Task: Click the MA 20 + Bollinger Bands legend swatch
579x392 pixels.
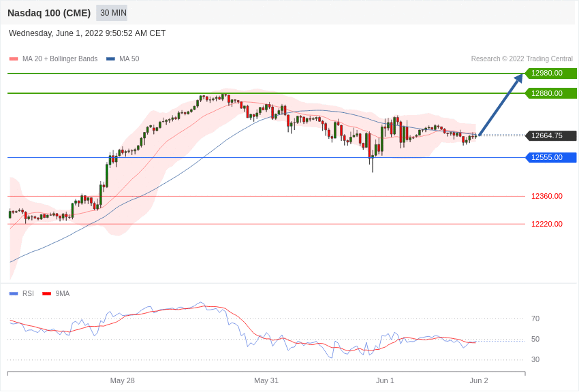Action: tap(14, 59)
